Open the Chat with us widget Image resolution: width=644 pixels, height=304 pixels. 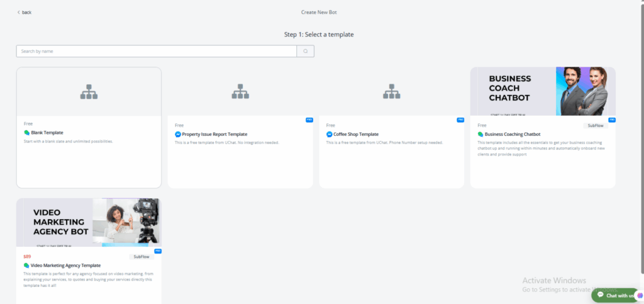point(616,295)
